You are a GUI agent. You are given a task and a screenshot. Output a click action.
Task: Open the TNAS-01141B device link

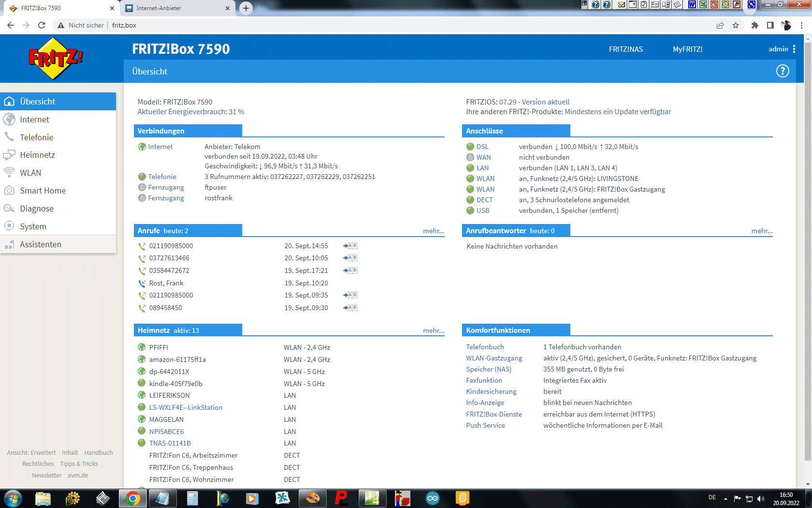click(x=170, y=443)
